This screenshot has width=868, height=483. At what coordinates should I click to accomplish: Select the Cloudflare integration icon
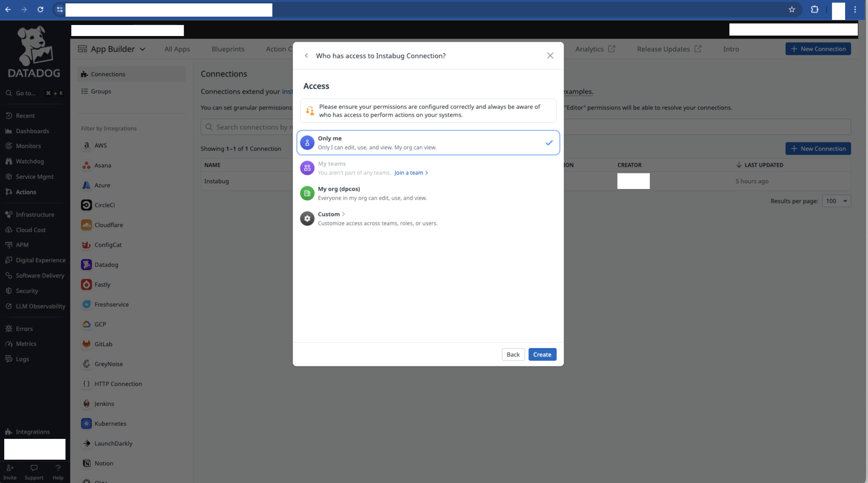[86, 225]
